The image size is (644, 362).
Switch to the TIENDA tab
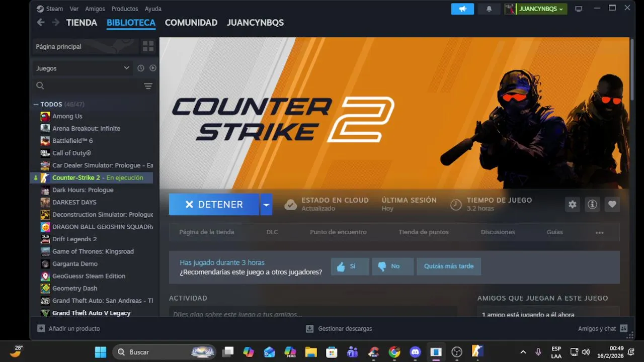click(82, 23)
